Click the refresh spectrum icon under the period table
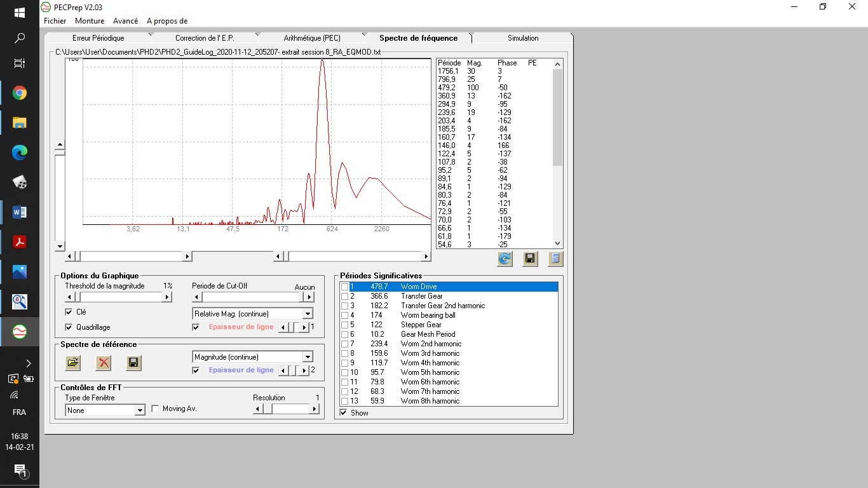Image resolution: width=868 pixels, height=488 pixels. (x=505, y=259)
